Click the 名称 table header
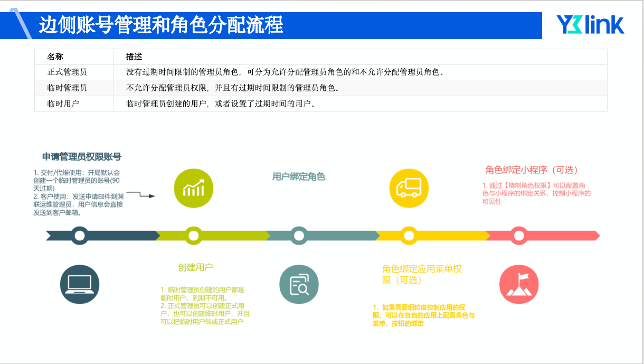This screenshot has height=364, width=644. (55, 57)
